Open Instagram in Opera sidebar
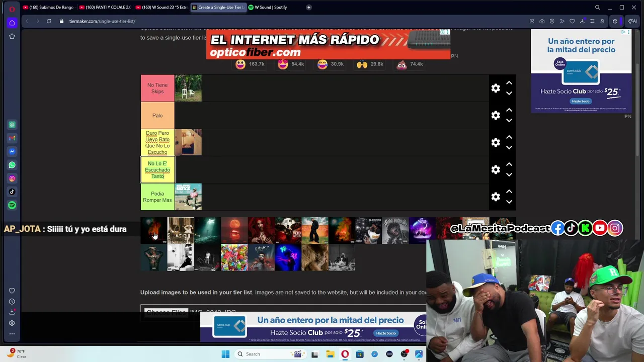 click(x=12, y=178)
